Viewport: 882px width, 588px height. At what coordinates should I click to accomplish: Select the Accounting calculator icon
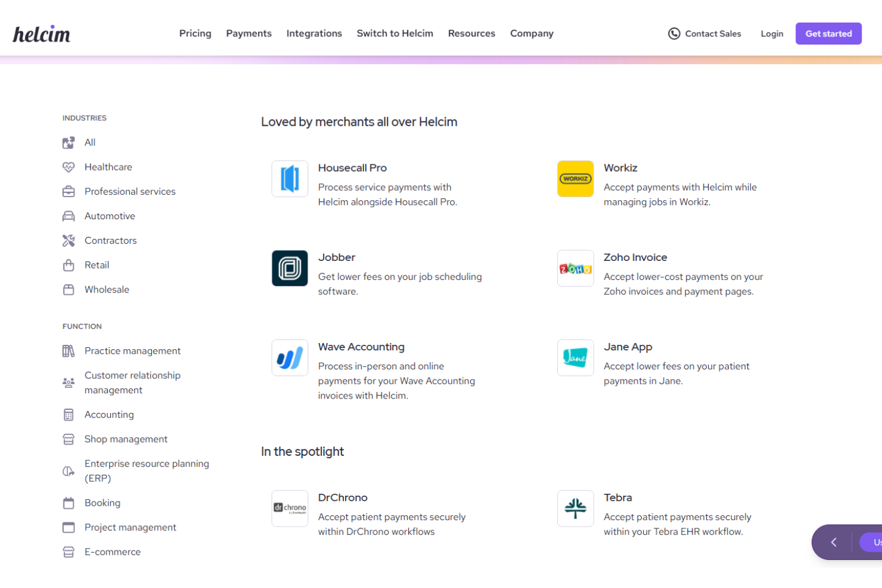[x=69, y=414]
